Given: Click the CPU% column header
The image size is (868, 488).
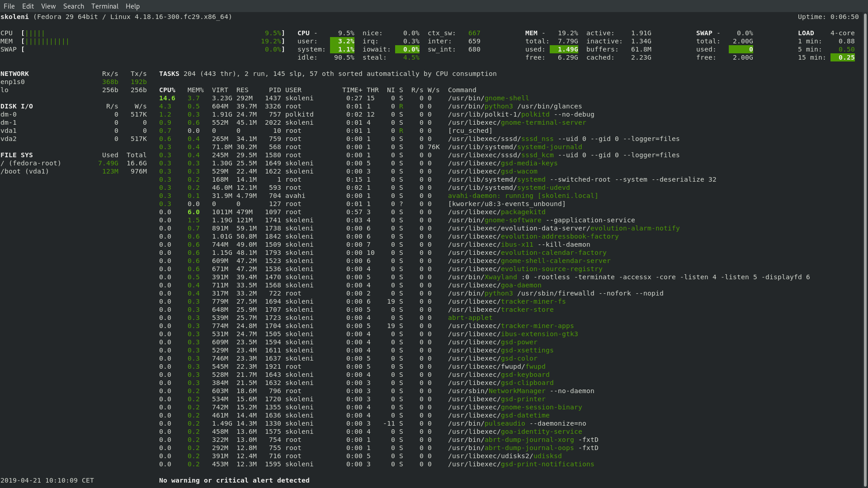Looking at the screenshot, I should coord(167,90).
